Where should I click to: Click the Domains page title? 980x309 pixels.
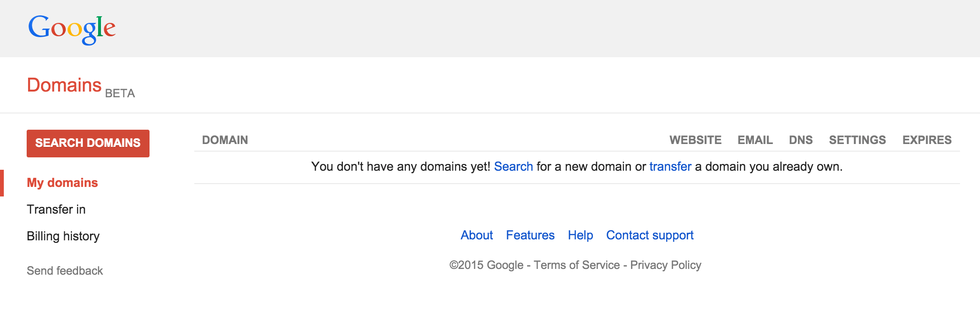(64, 85)
